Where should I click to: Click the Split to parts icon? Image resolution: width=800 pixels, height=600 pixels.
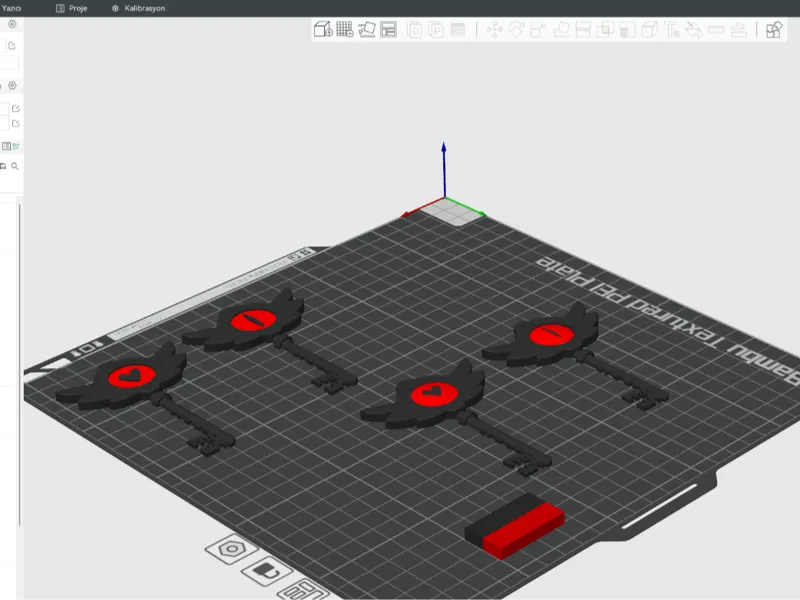[x=436, y=30]
